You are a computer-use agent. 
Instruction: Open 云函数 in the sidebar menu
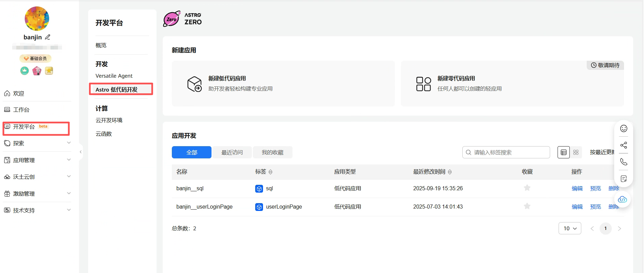click(x=104, y=134)
